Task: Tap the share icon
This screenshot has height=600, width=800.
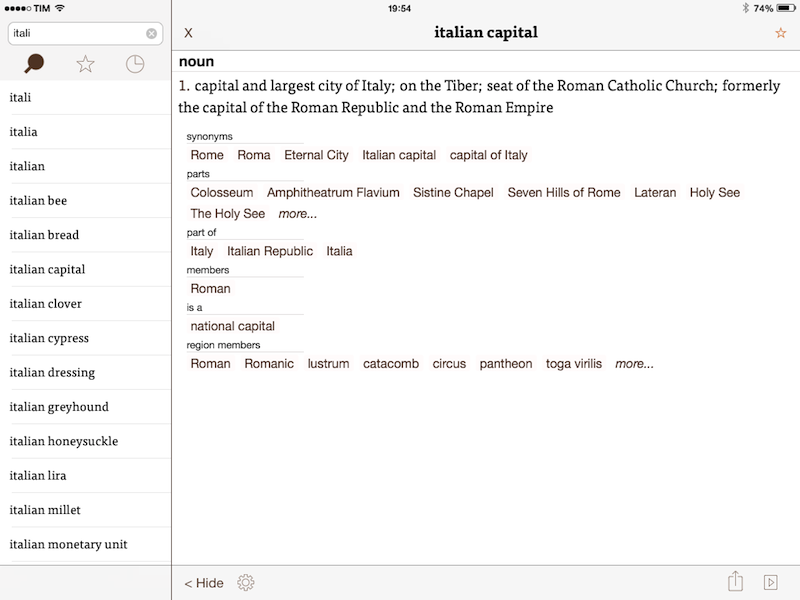Action: click(x=735, y=582)
